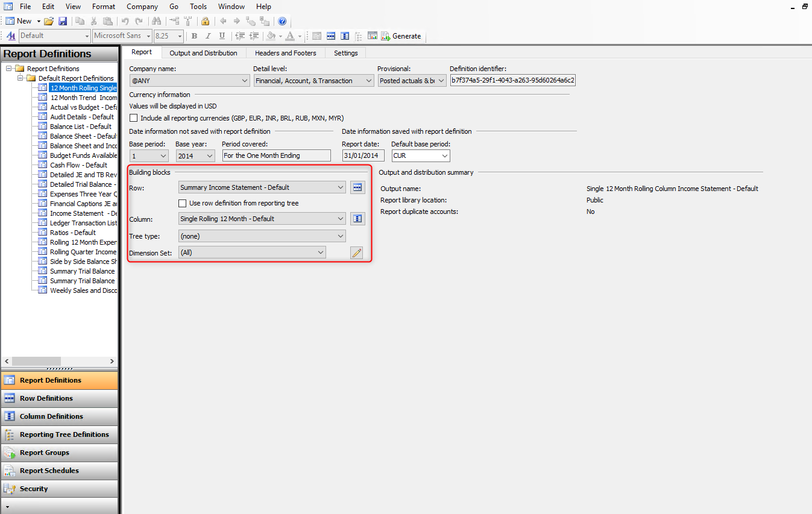Image resolution: width=812 pixels, height=514 pixels.
Task: Click the padlock icon in toolbar
Action: pyautogui.click(x=205, y=21)
